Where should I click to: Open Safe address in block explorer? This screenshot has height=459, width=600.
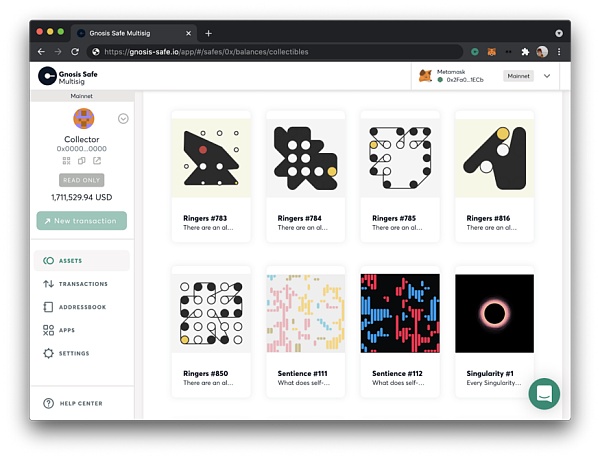pos(97,160)
